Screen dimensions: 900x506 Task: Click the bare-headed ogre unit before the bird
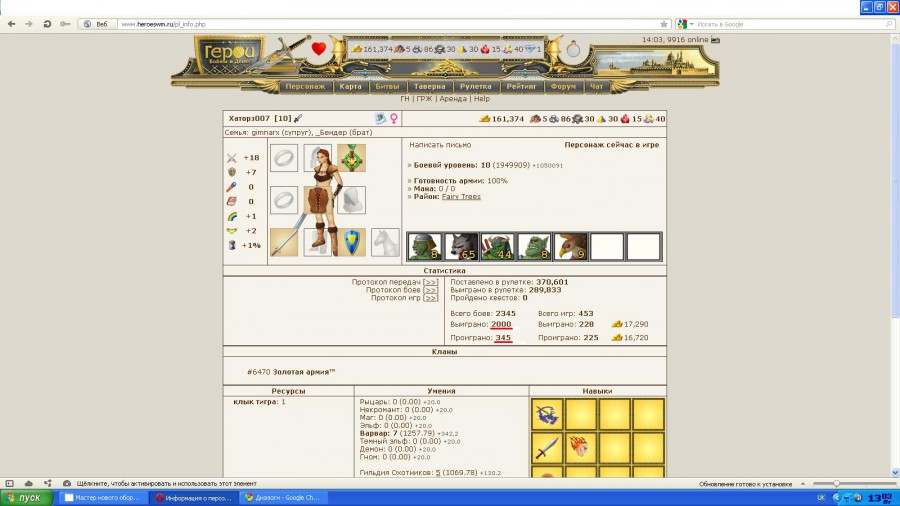point(534,246)
